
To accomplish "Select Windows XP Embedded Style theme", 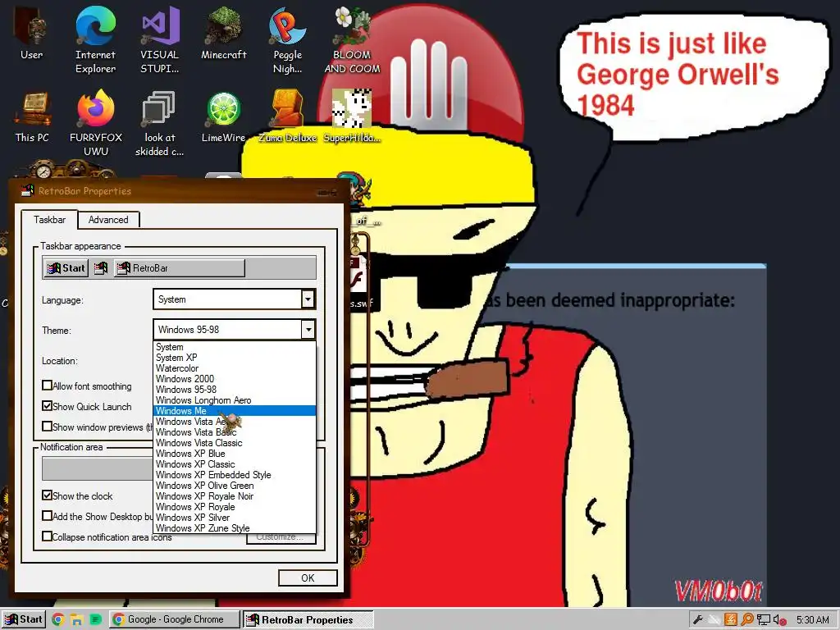I will click(235, 475).
